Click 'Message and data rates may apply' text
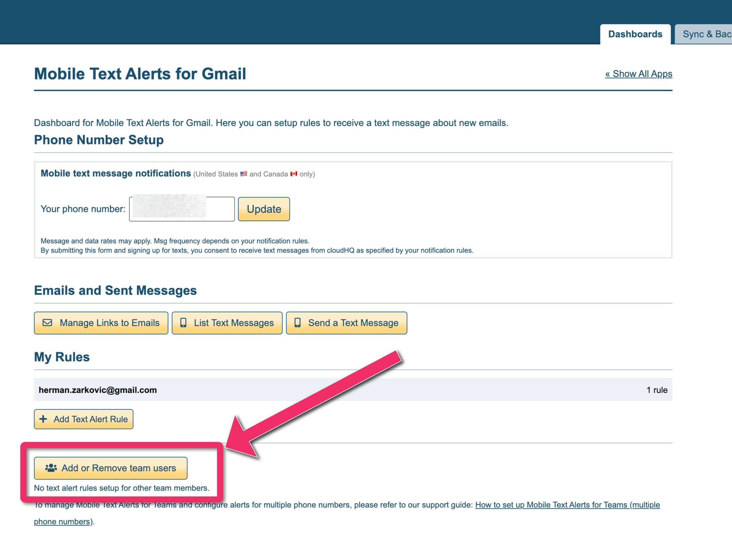Image resolution: width=732 pixels, height=560 pixels. [x=175, y=241]
